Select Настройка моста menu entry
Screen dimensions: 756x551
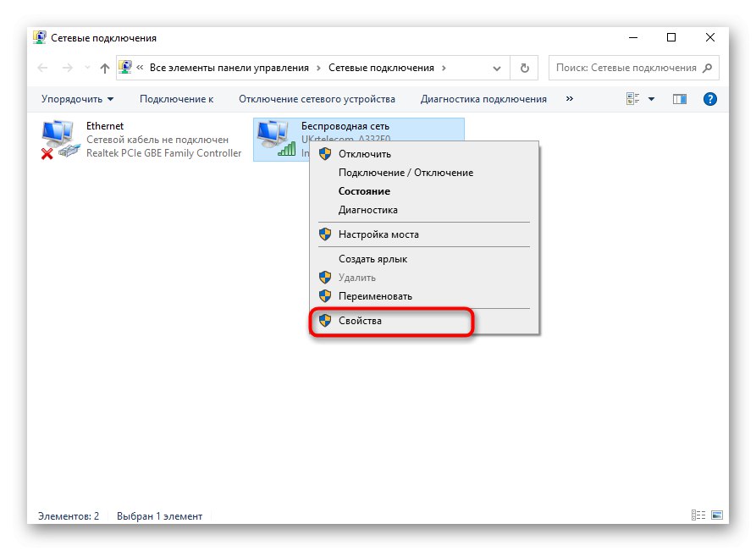tap(424, 234)
